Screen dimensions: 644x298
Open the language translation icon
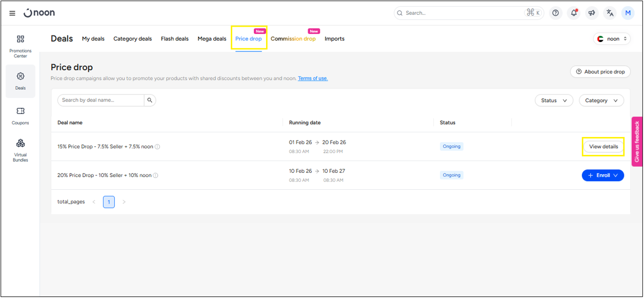pyautogui.click(x=610, y=13)
